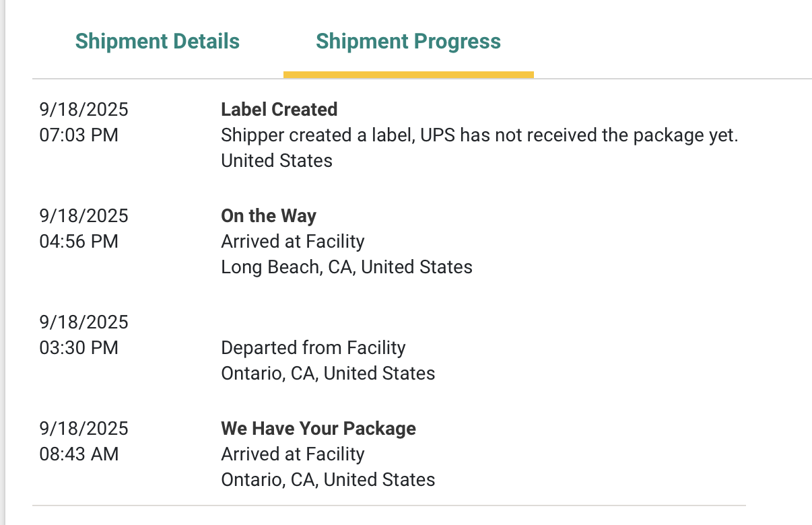Viewport: 812px width, 525px height.
Task: Switch to the Shipment Details tab
Action: coord(157,41)
